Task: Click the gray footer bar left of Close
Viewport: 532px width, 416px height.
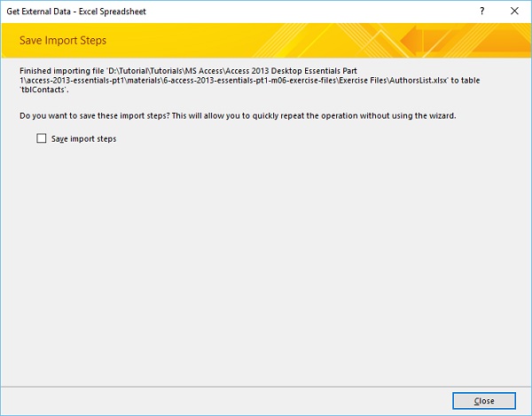Action: pos(222,400)
